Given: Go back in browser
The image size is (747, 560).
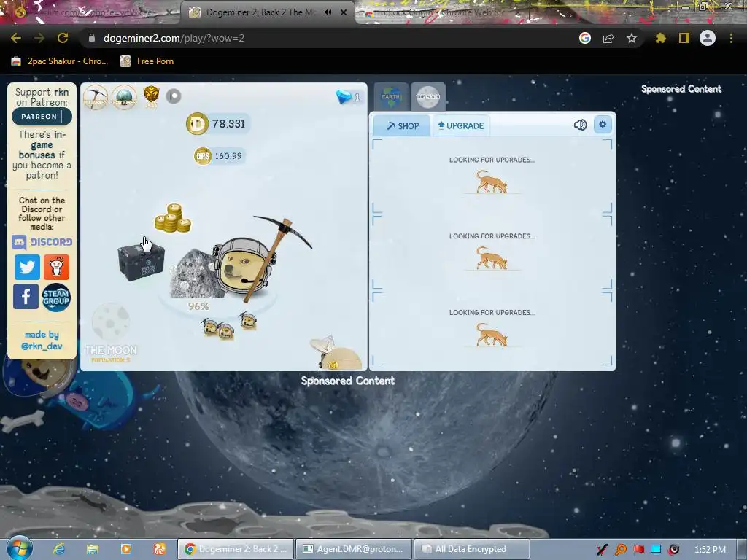Looking at the screenshot, I should tap(16, 38).
